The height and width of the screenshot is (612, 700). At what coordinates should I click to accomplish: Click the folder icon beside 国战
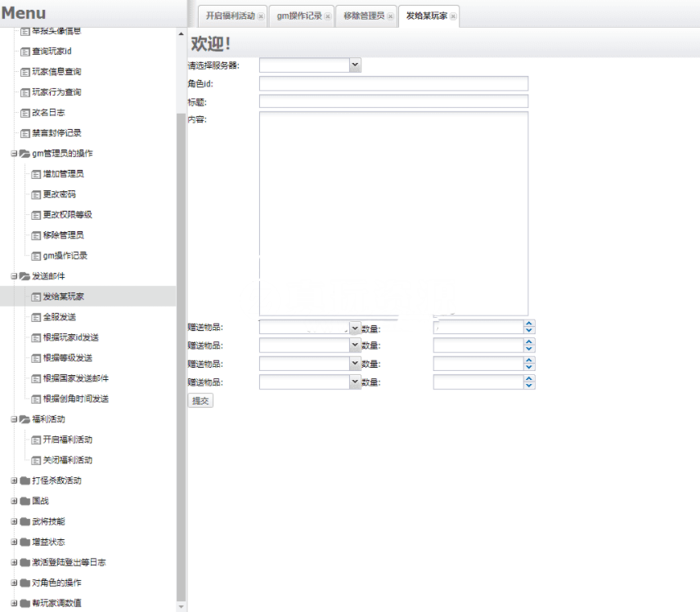[x=25, y=501]
